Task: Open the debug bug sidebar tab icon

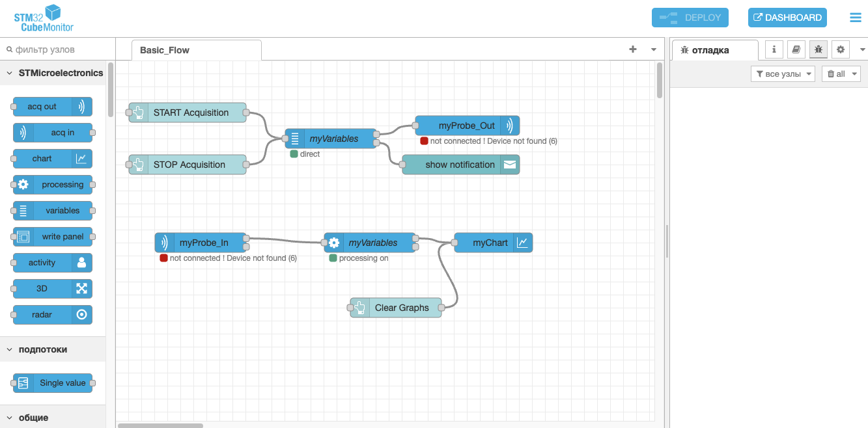Action: coord(819,49)
